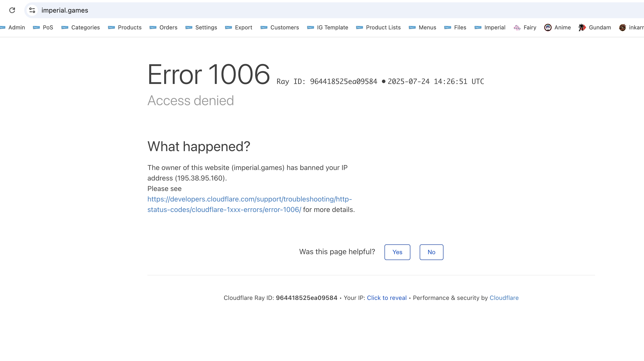
Task: Open the Gundam bookmark
Action: click(595, 28)
